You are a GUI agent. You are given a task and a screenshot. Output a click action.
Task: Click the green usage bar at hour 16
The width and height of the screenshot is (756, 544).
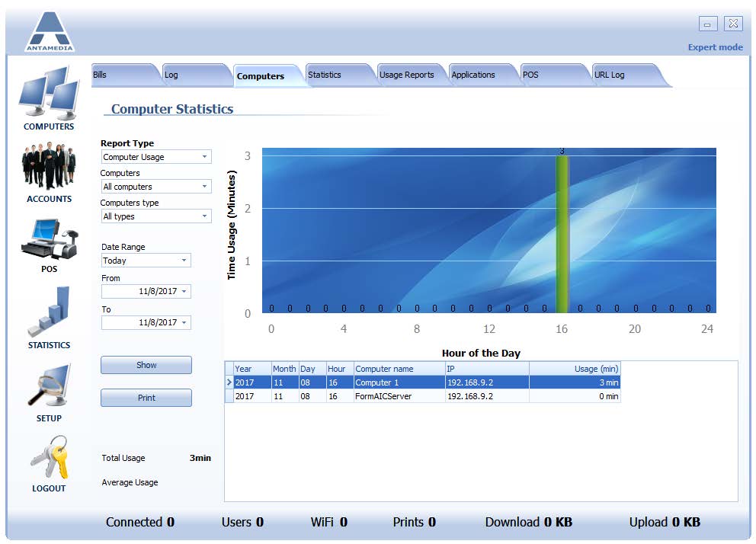(562, 234)
